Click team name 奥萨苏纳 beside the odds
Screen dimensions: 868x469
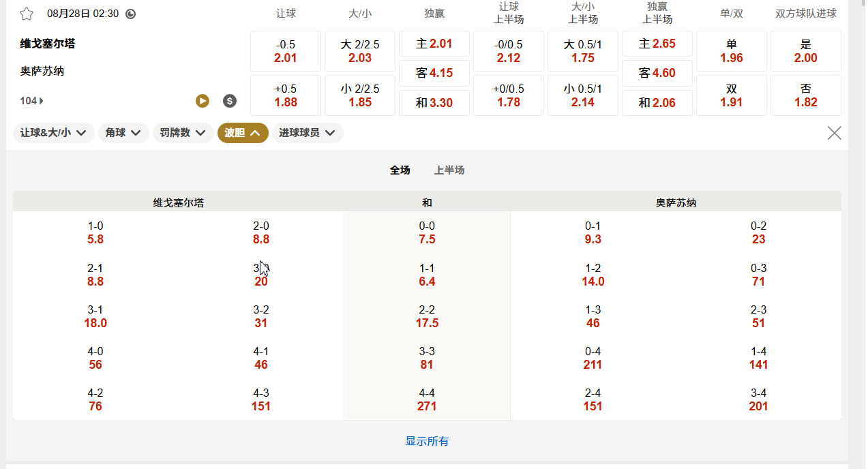pos(42,71)
